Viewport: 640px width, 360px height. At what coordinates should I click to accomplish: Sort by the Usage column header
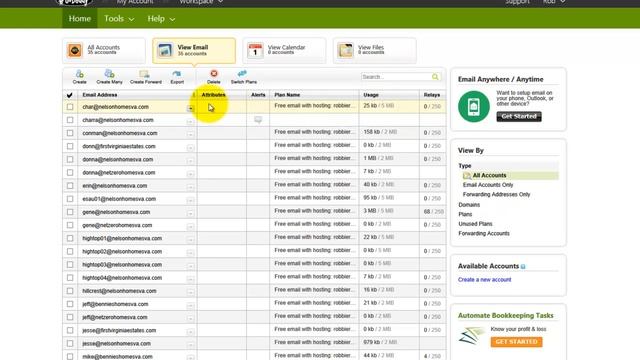[x=371, y=95]
